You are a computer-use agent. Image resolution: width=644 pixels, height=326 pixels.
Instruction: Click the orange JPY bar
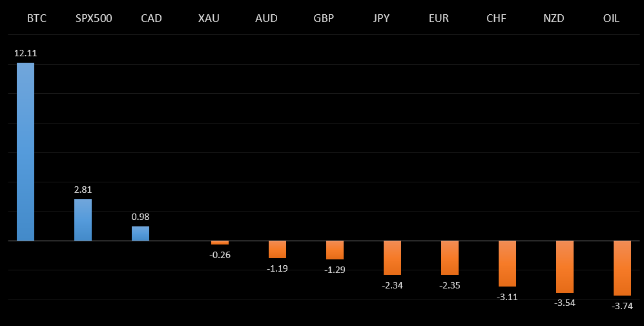tap(392, 257)
